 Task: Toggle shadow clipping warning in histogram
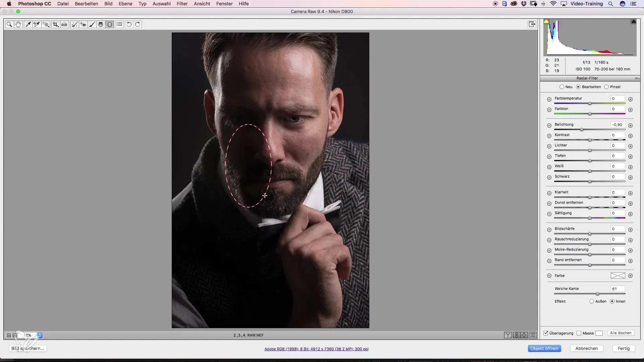[546, 21]
